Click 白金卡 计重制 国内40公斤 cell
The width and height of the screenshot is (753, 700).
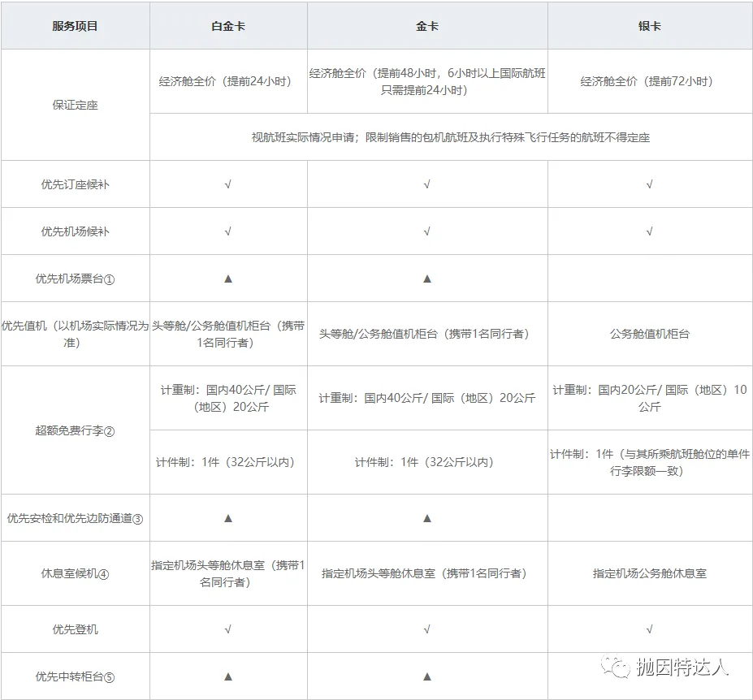[x=228, y=398]
